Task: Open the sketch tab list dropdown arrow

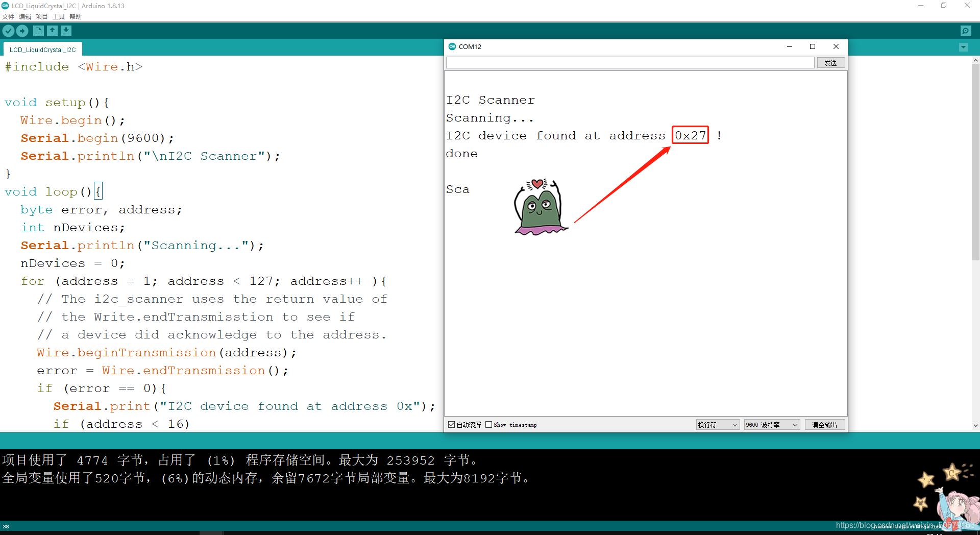Action: (963, 47)
